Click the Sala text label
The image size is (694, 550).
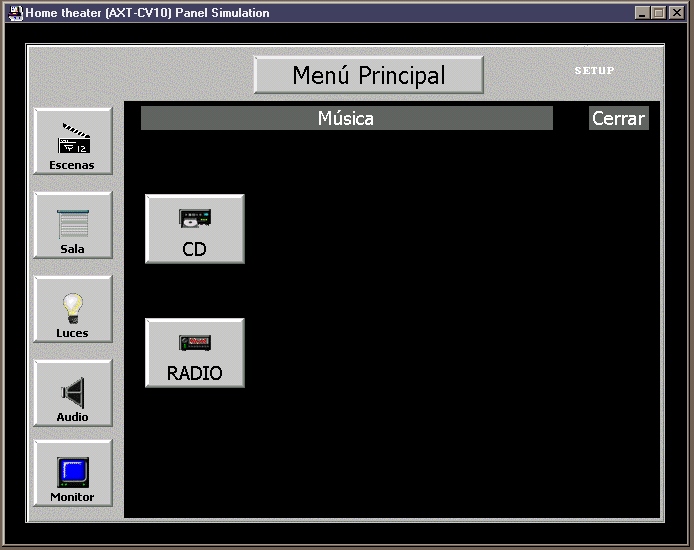click(72, 249)
